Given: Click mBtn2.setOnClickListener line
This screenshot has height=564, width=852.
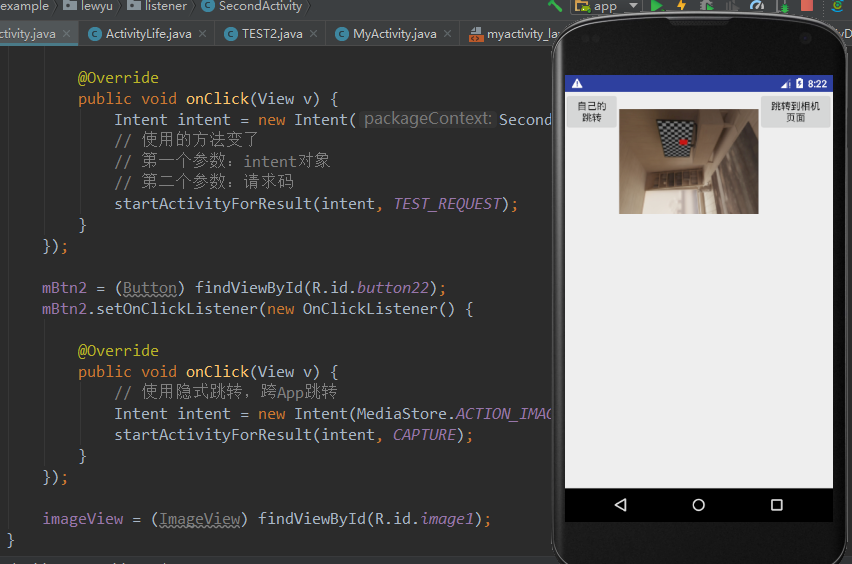Looking at the screenshot, I should (x=257, y=309).
